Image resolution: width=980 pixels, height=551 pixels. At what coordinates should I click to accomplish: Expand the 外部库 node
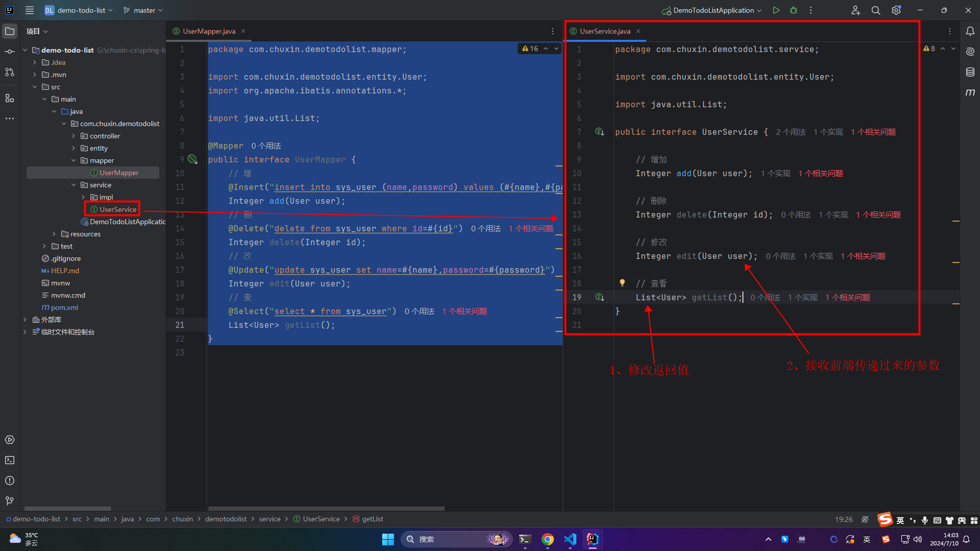pyautogui.click(x=25, y=320)
